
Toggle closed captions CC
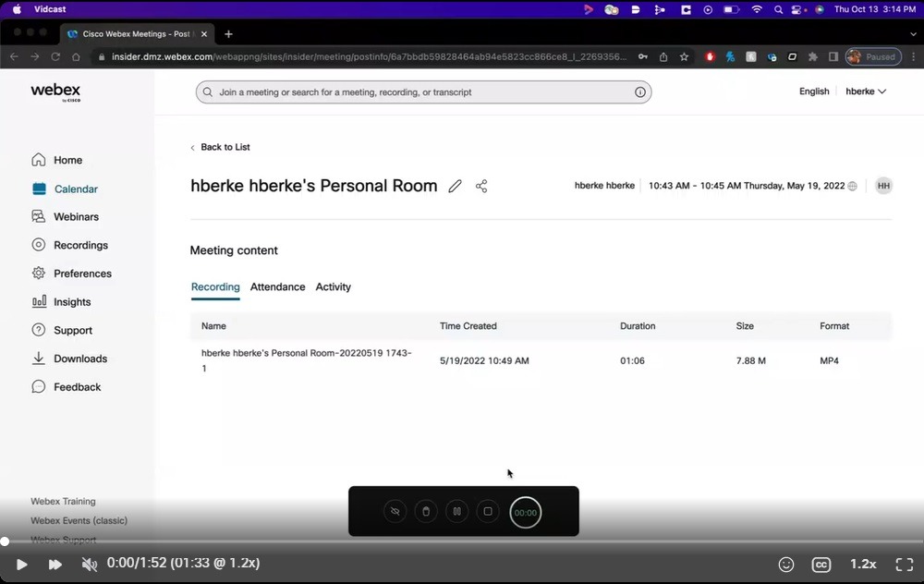pos(821,565)
